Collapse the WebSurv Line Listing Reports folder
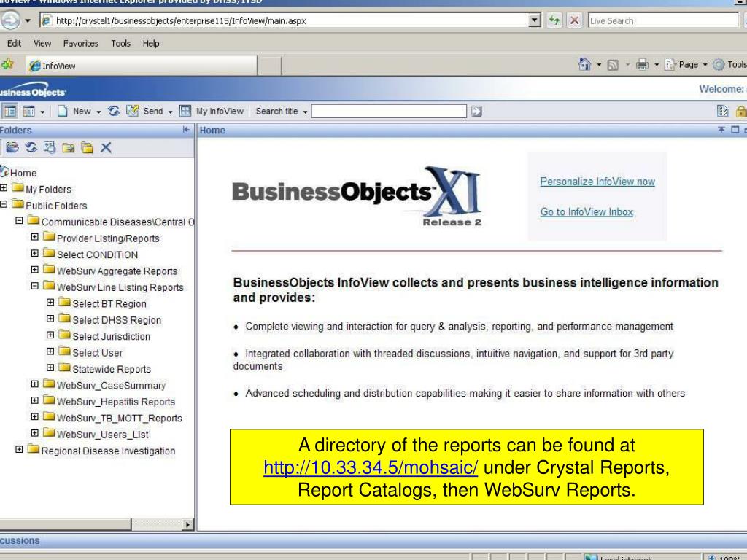The width and height of the screenshot is (747, 560). [35, 286]
